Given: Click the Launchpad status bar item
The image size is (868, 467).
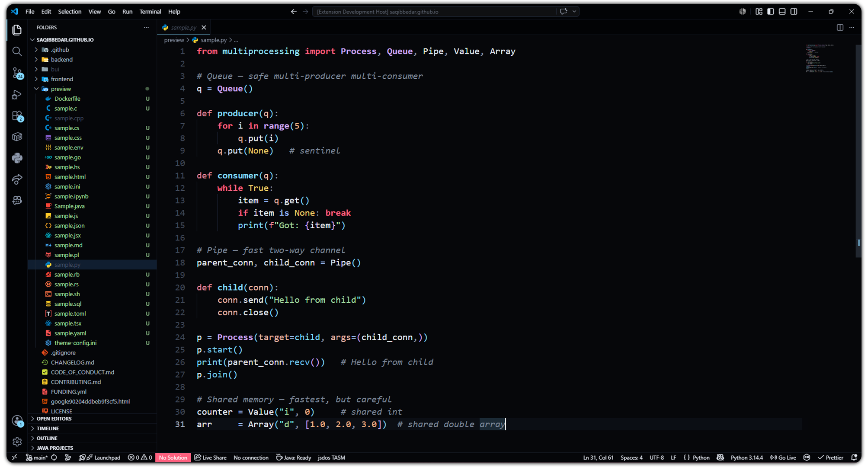Looking at the screenshot, I should (x=100, y=457).
